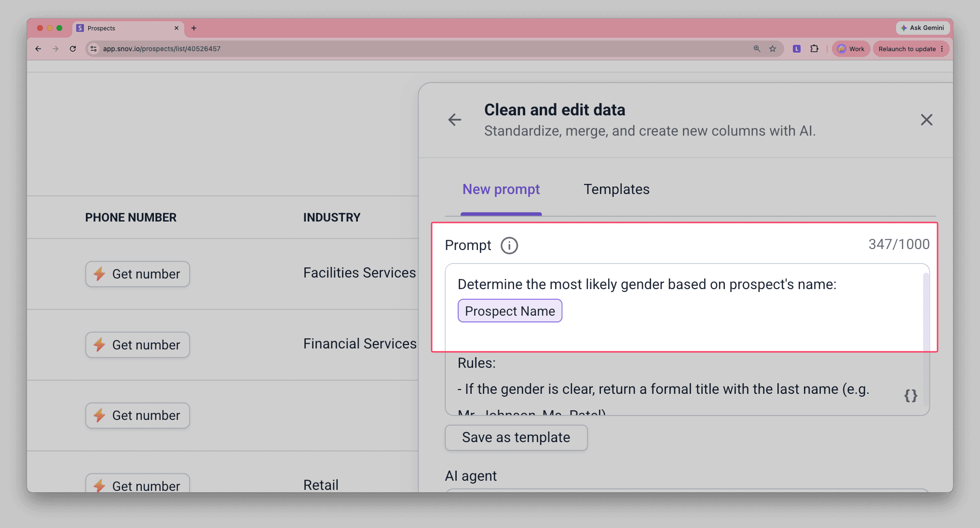Click the back arrow in Clean and edit data panel
Image resolution: width=980 pixels, height=528 pixels.
pyautogui.click(x=454, y=120)
